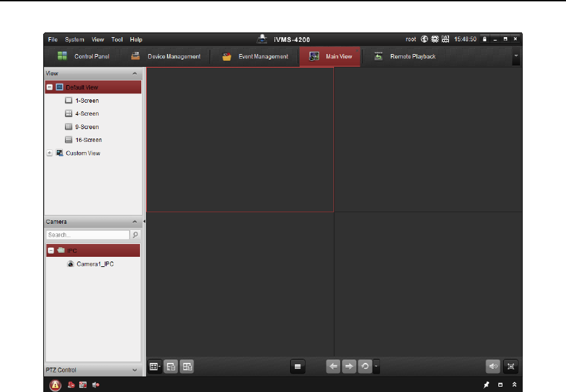Viewport: 566px width, 392px height.
Task: Click the network globe status icon
Action: (x=425, y=39)
